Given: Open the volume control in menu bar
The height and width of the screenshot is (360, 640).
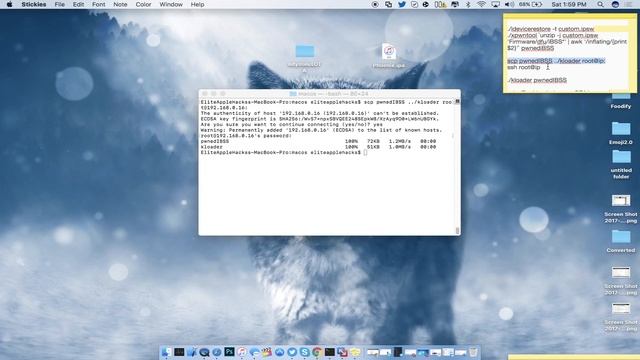Looking at the screenshot, I should tap(509, 4).
